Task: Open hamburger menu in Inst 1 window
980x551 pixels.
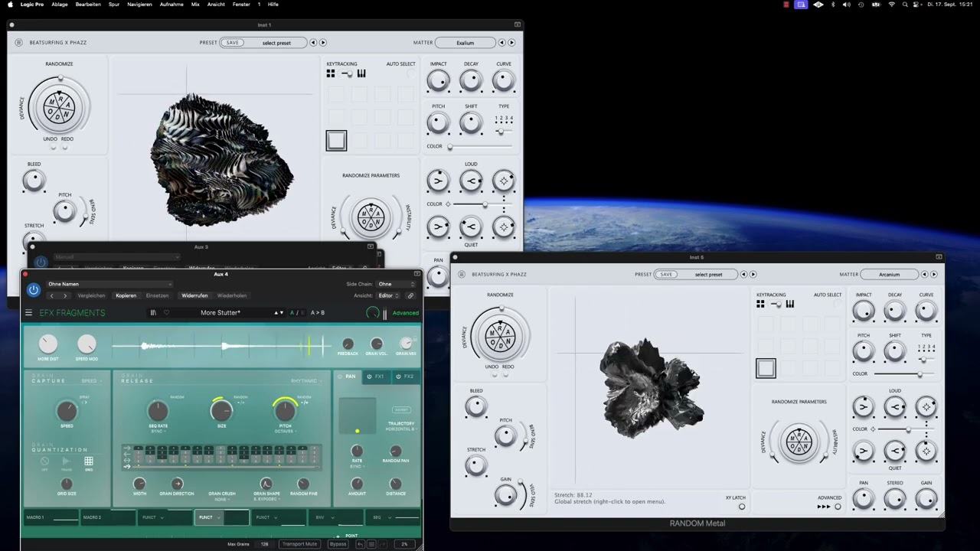Action: click(18, 43)
